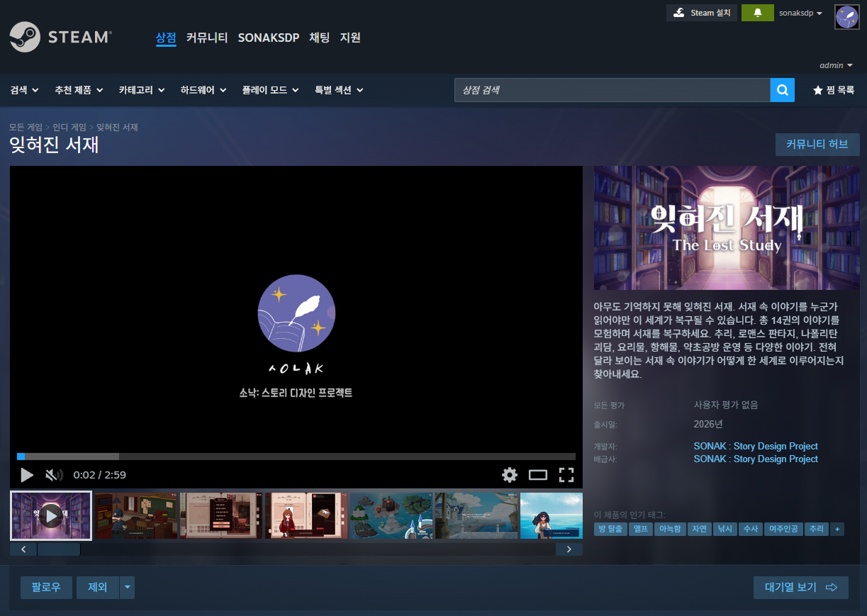This screenshot has height=616, width=867.
Task: Expand the 카테고리 dropdown menu
Action: (x=141, y=90)
